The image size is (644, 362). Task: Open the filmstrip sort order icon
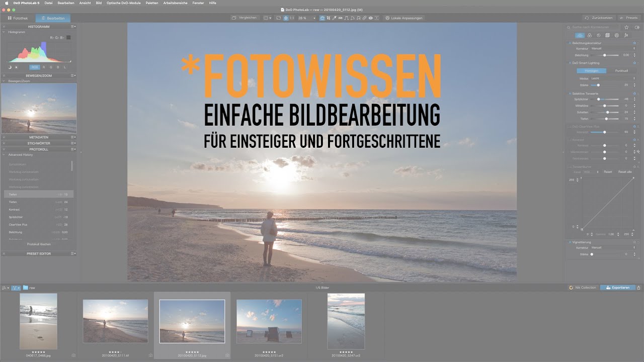click(x=5, y=288)
